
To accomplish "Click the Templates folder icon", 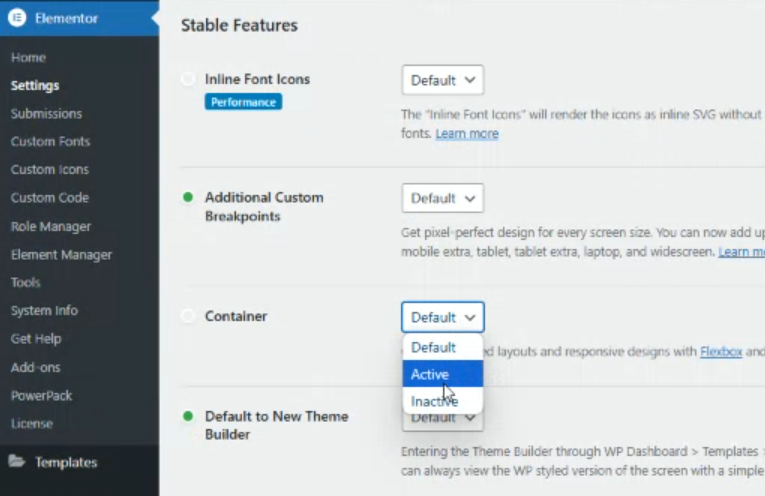I will tap(17, 462).
